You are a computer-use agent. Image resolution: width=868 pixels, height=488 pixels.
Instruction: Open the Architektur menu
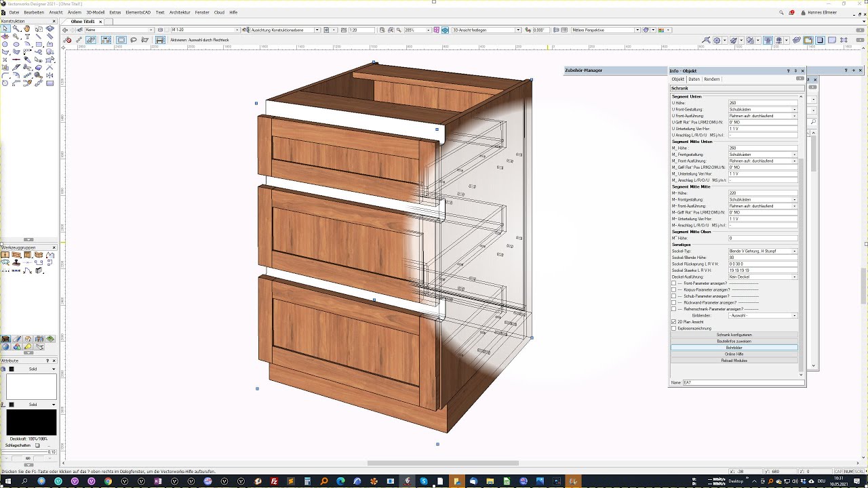180,12
